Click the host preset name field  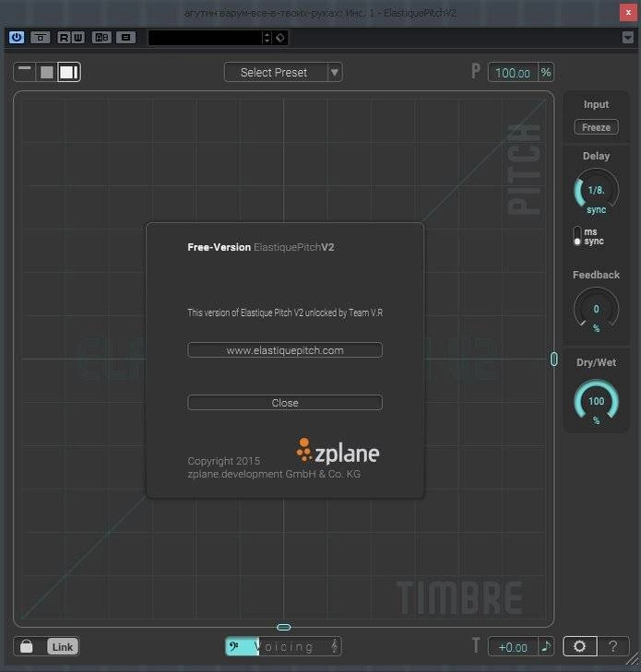click(x=205, y=38)
